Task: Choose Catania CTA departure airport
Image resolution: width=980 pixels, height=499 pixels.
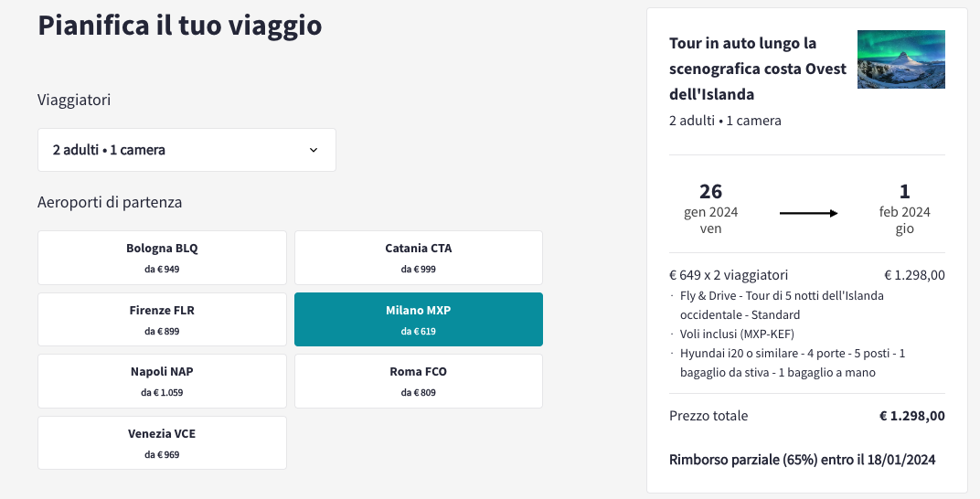Action: 418,258
